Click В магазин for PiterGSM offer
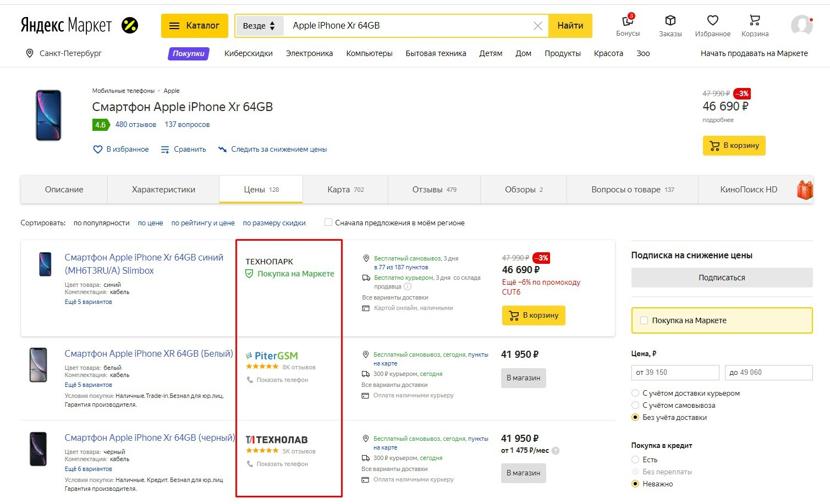 coord(523,378)
